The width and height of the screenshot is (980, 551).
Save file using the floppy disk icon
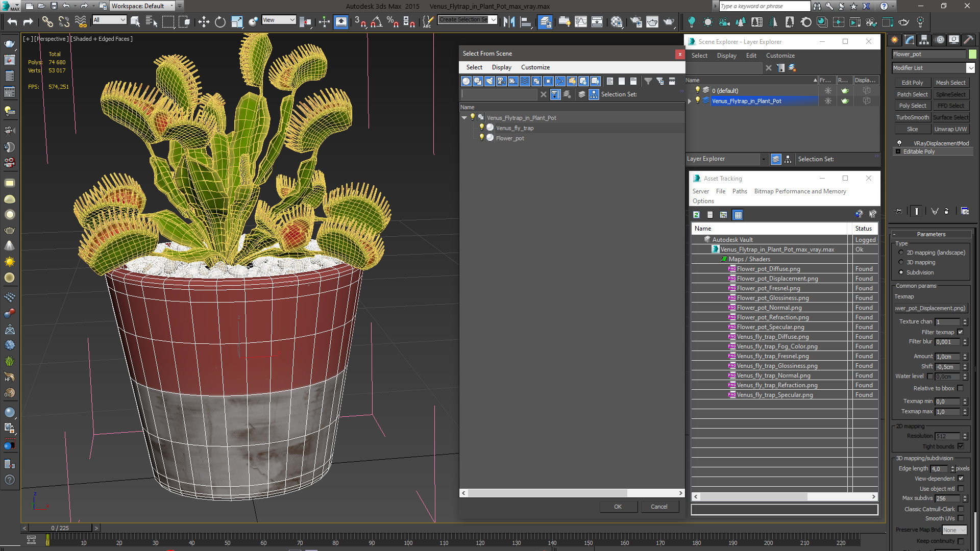(54, 6)
